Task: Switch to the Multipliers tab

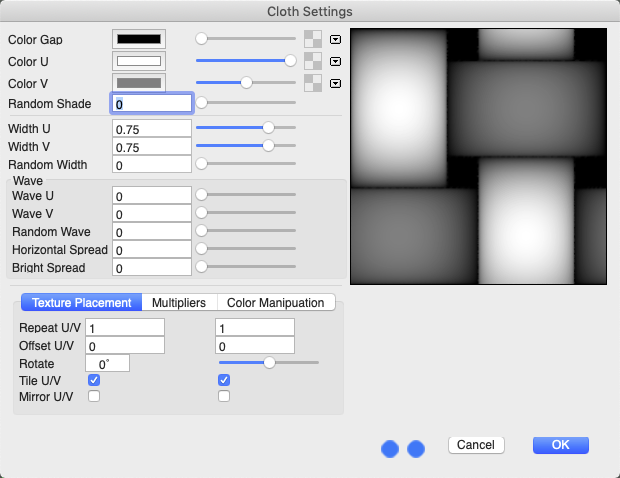Action: point(179,303)
